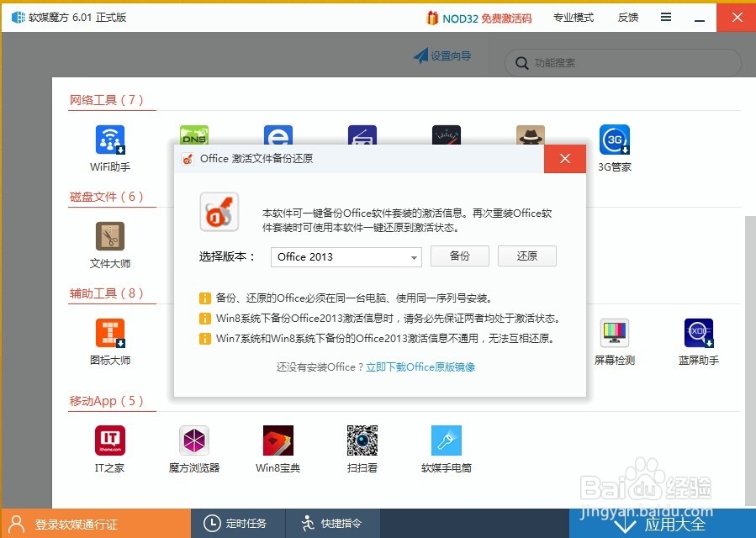This screenshot has height=538, width=756.
Task: Click the NOD32 免费激活码 link
Action: (x=487, y=18)
